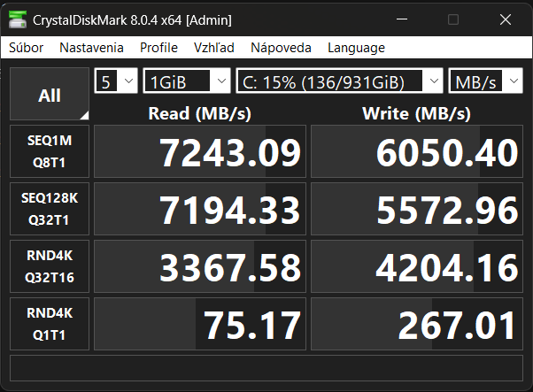This screenshot has height=392, width=533.
Task: Click the SEQ1M read value 7243.09
Action: coord(200,151)
